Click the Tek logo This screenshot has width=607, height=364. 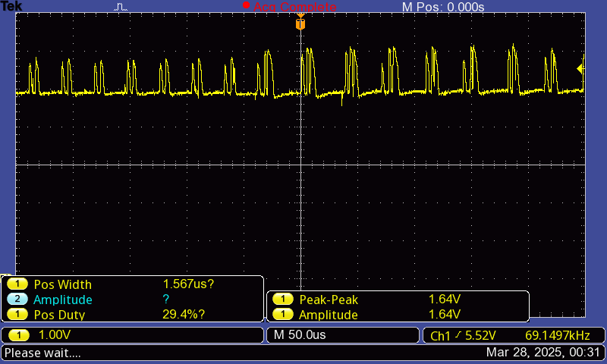11,6
